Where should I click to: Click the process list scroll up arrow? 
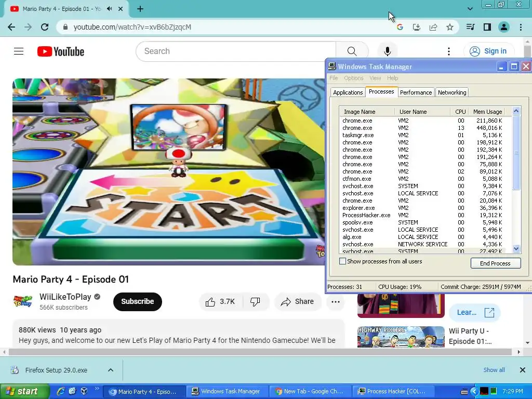click(516, 111)
